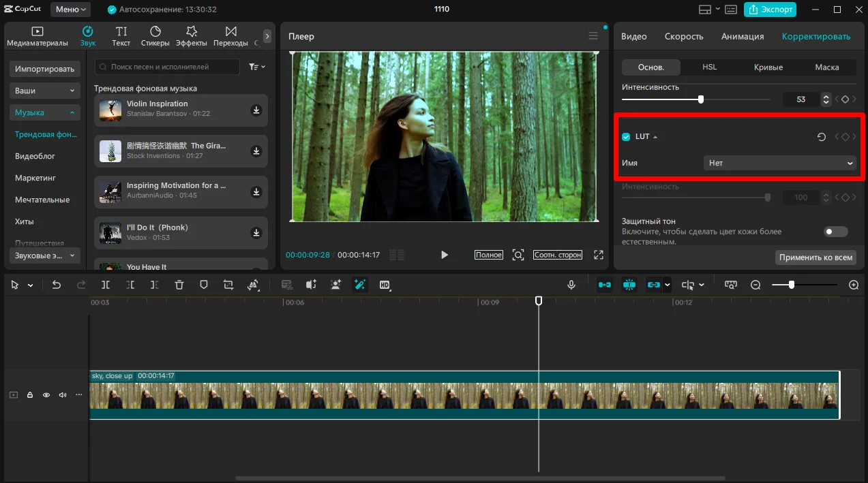Open the Effects (Эффекты) panel
Viewport: 868px width, 483px height.
[x=191, y=36]
